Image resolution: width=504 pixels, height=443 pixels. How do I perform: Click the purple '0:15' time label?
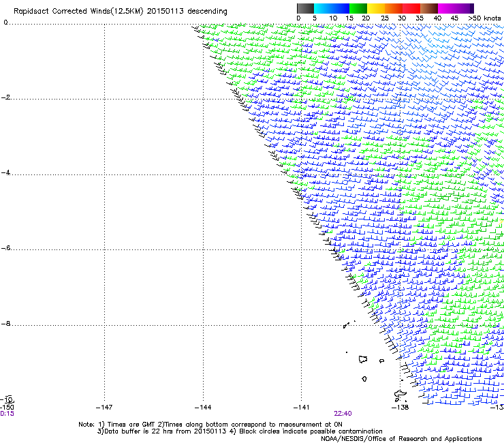pyautogui.click(x=7, y=414)
